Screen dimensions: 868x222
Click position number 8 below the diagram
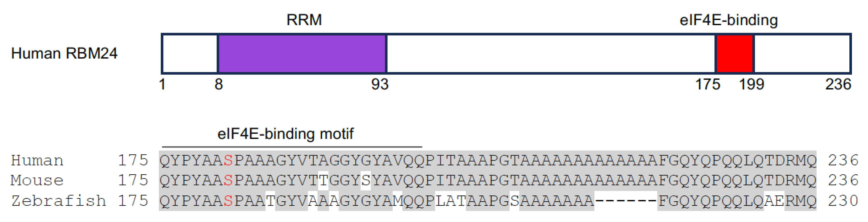click(219, 84)
